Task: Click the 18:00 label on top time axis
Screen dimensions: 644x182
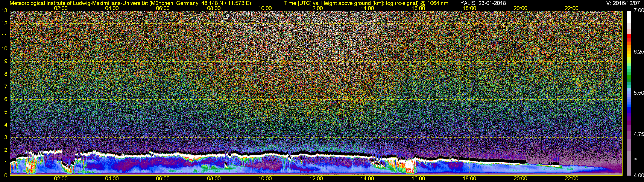Action: pyautogui.click(x=469, y=8)
